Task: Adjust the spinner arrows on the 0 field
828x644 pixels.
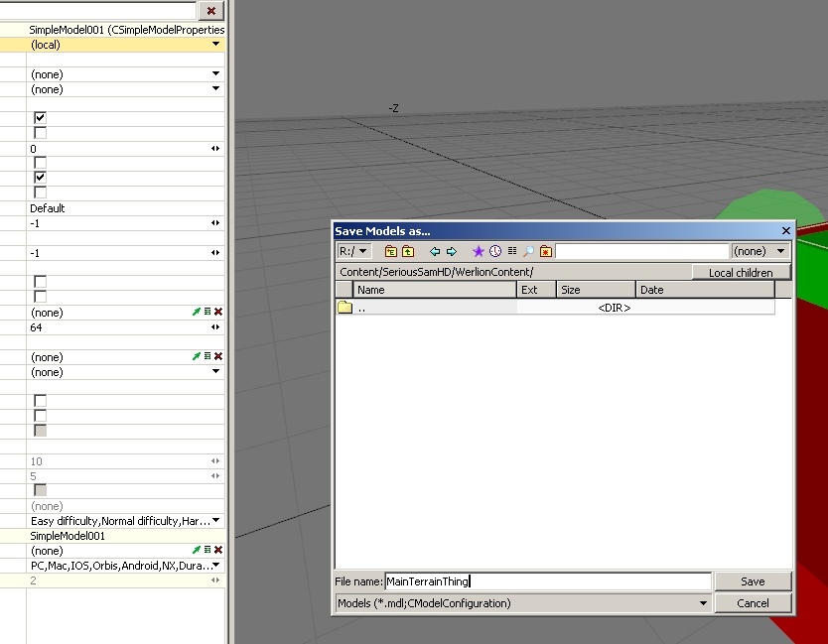Action: click(x=215, y=148)
